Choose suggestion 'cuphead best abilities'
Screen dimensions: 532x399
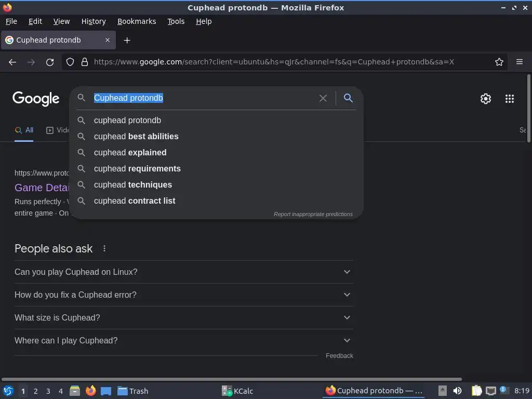point(216,137)
